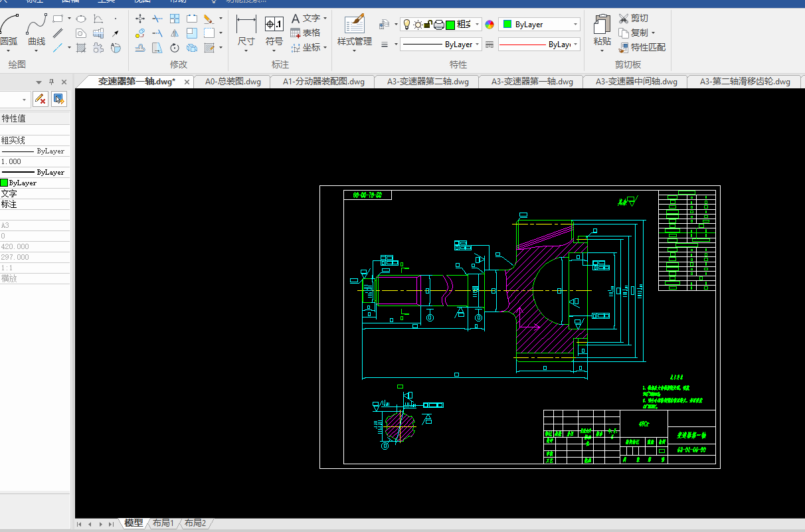The width and height of the screenshot is (805, 532).
Task: Select the arrow drawing tool
Action: pos(116,33)
